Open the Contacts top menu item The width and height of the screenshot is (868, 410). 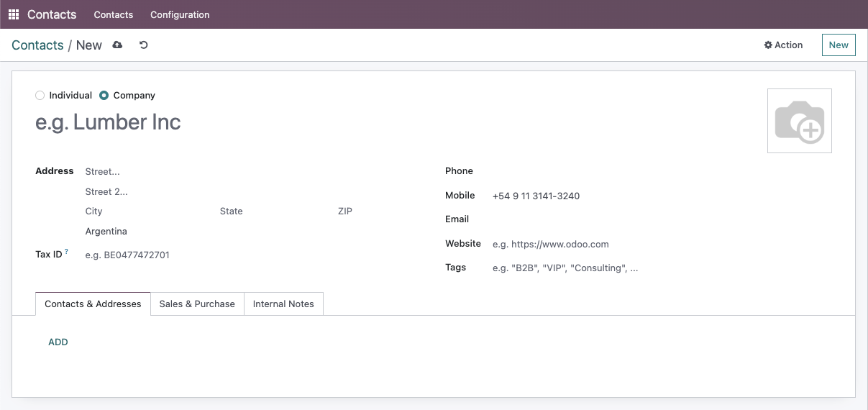[114, 14]
